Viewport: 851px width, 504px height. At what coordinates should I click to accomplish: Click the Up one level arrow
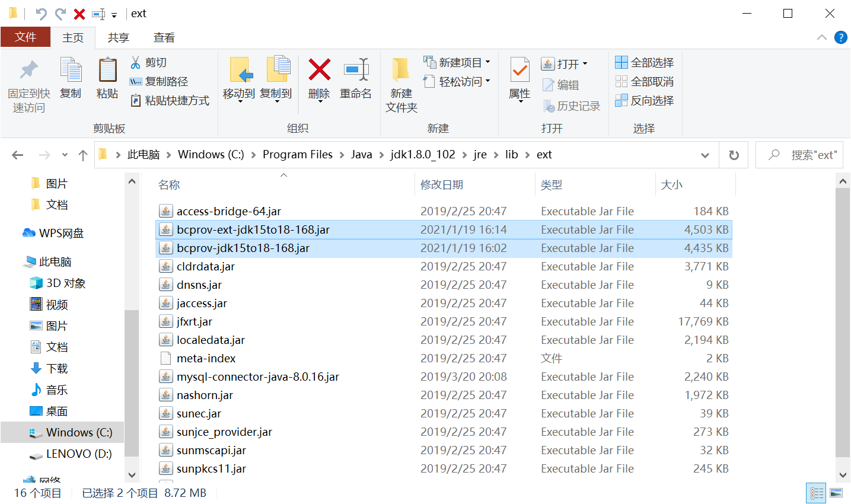[x=83, y=155]
